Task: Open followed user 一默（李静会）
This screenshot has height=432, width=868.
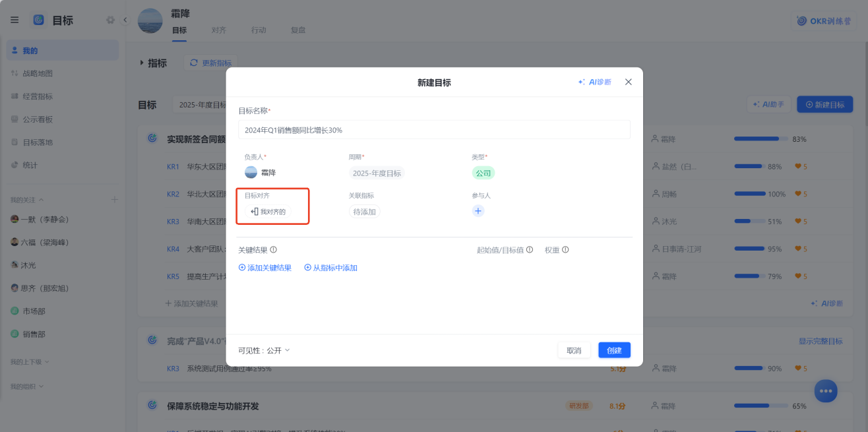Action: point(40,219)
